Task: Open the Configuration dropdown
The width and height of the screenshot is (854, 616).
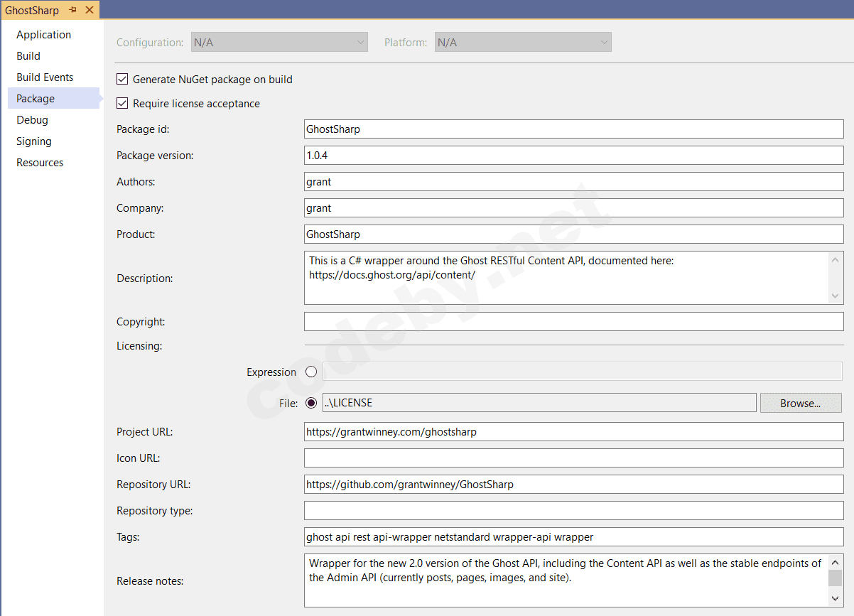Action: [279, 42]
